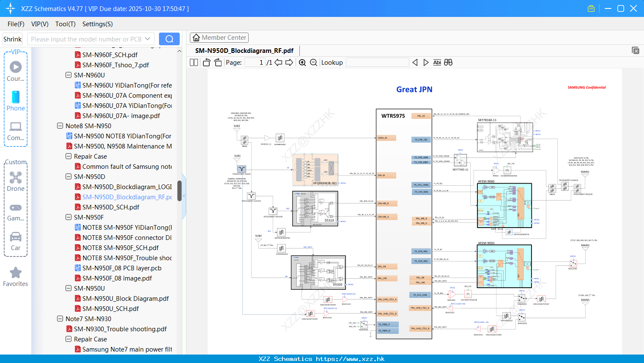
Task: Collapse the SM-N950U node
Action: [x=69, y=288]
